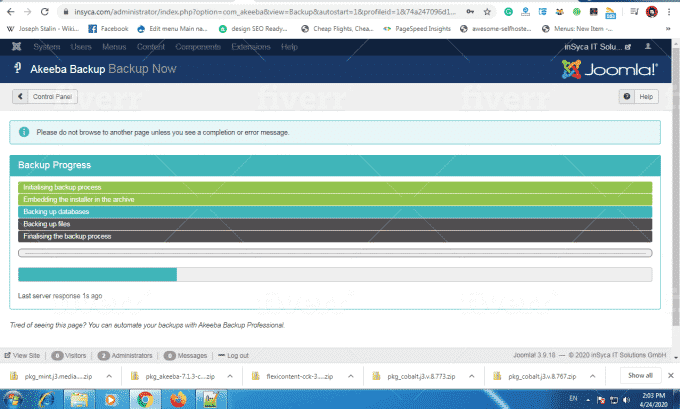680x409 pixels.
Task: Click Show all downloads button
Action: [x=640, y=376]
